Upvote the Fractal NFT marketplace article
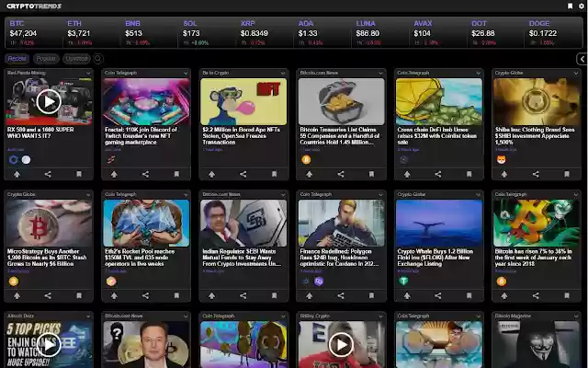This screenshot has height=368, width=588. pyautogui.click(x=114, y=174)
